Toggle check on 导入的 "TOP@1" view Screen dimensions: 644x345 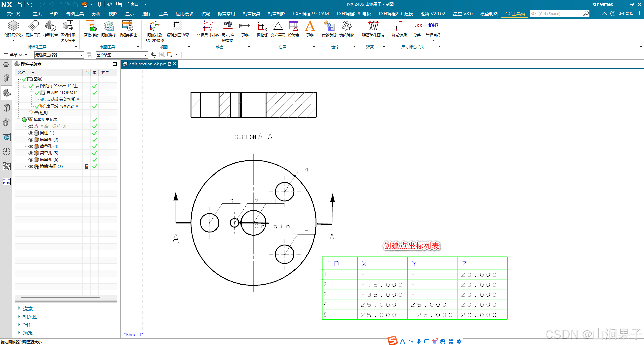[x=37, y=93]
